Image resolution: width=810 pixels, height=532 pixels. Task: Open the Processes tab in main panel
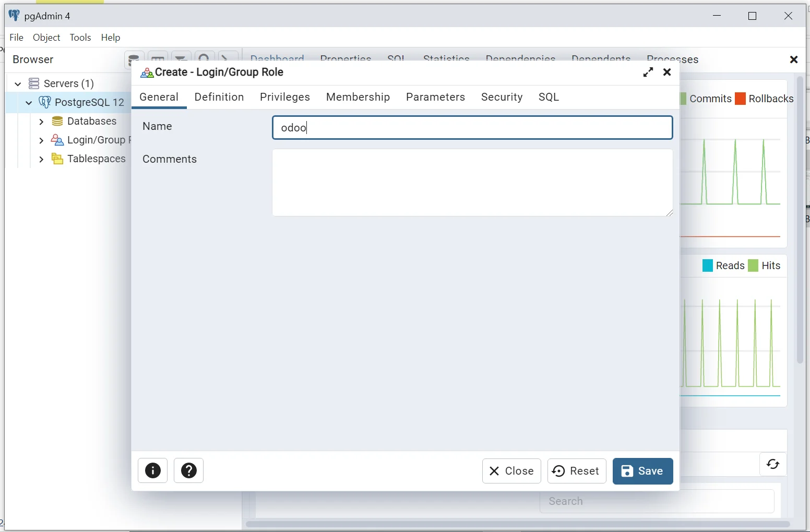[x=673, y=59]
